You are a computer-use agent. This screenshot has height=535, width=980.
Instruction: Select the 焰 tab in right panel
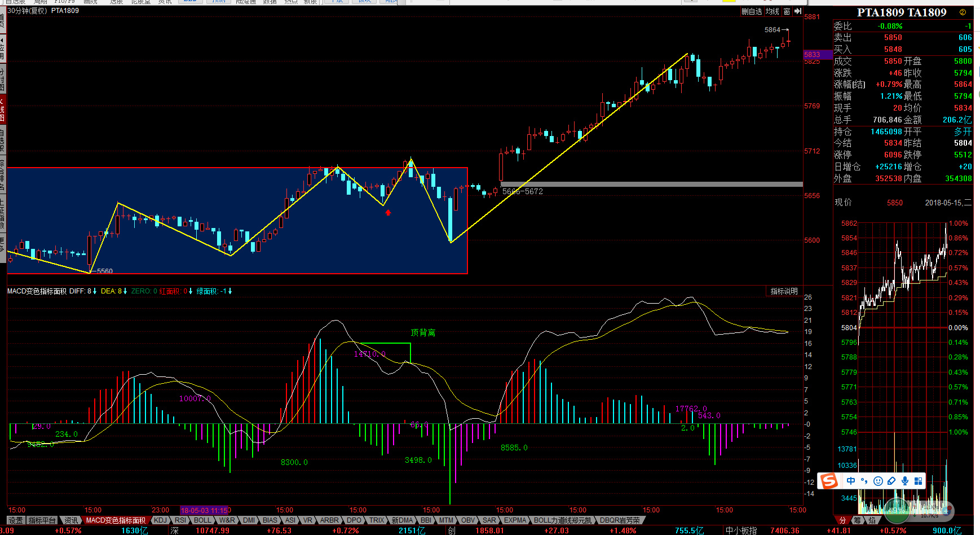pyautogui.click(x=872, y=520)
